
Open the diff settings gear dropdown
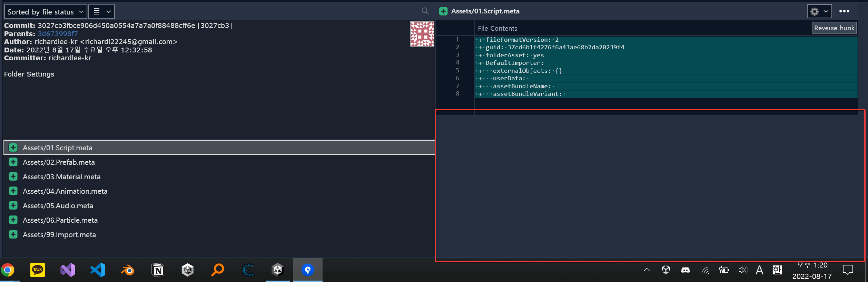(x=819, y=11)
